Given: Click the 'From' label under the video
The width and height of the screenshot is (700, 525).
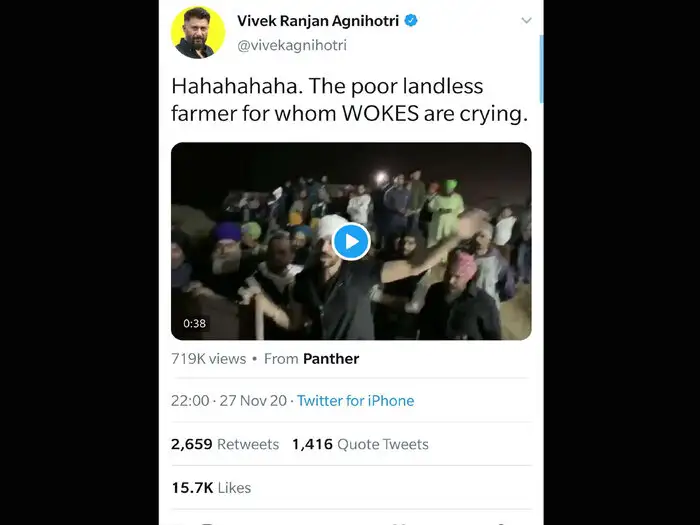Looking at the screenshot, I should click(281, 358).
